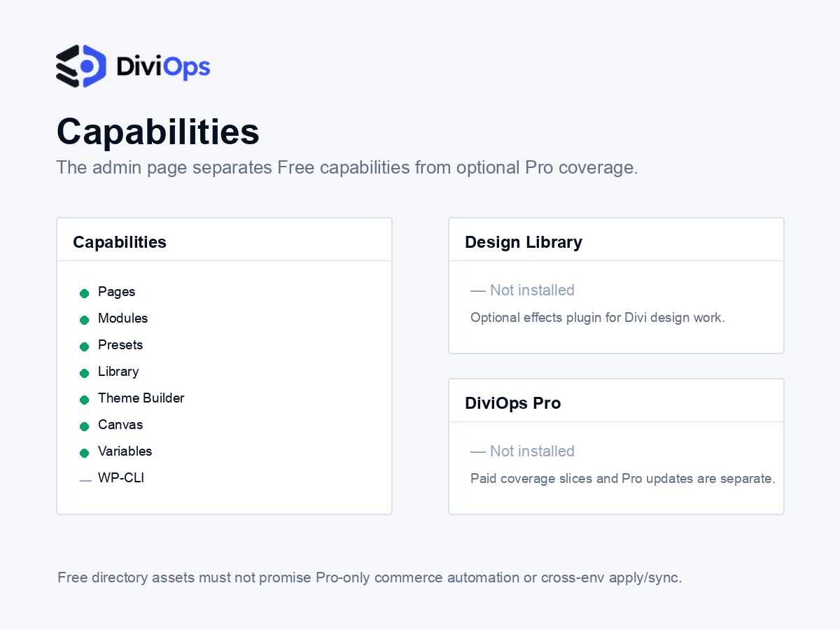
Task: Click Not installed status under DiviOps Pro
Action: pyautogui.click(x=522, y=451)
